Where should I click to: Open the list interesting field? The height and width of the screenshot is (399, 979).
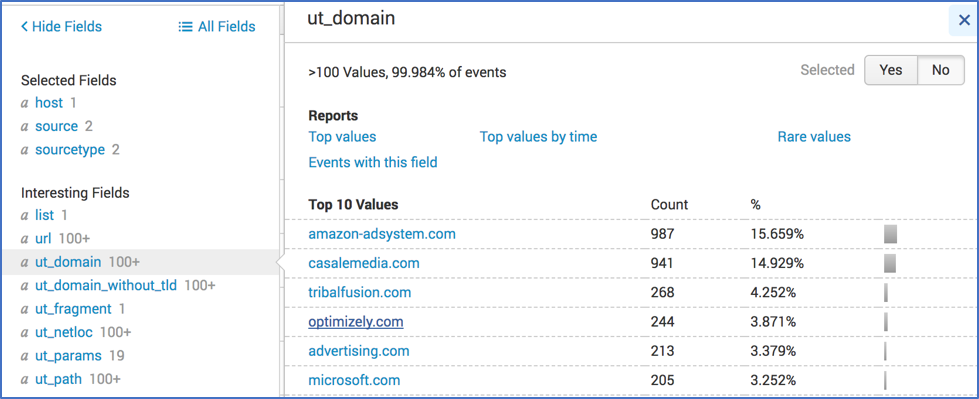coord(44,215)
